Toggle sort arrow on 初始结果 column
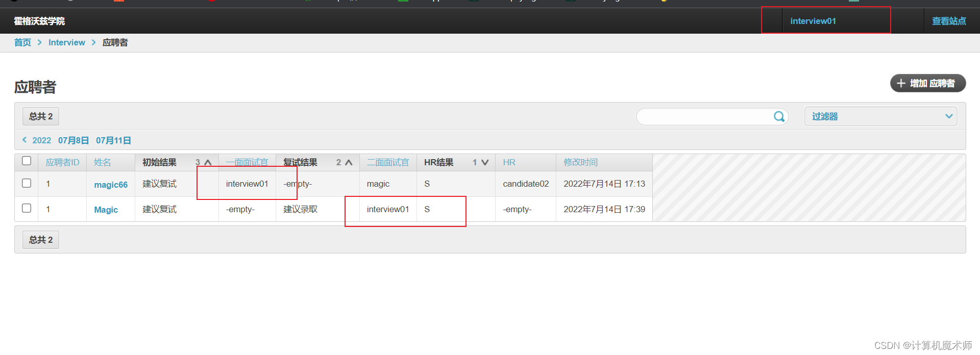The width and height of the screenshot is (980, 355). (208, 162)
